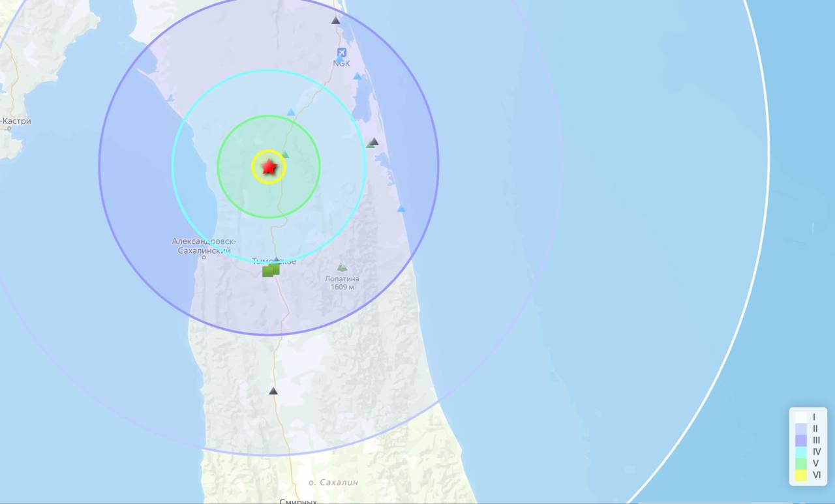This screenshot has height=504, width=835.
Task: Select the green intensity V legend swatch
Action: tap(800, 464)
